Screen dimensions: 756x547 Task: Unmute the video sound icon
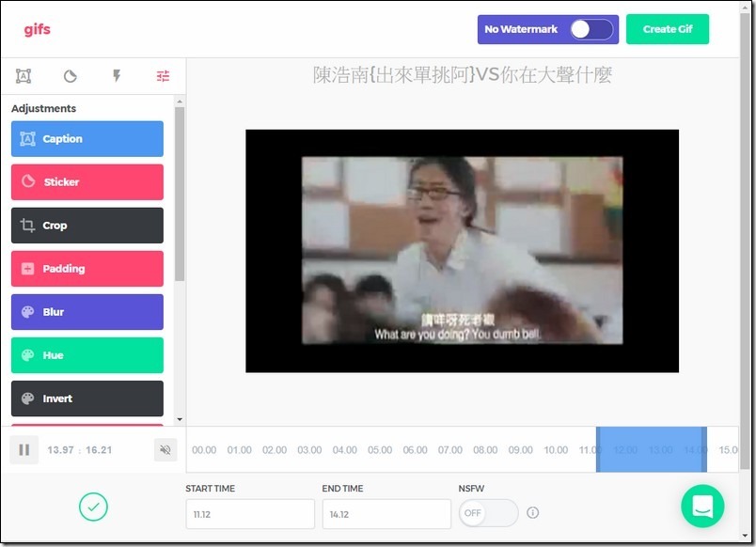165,449
